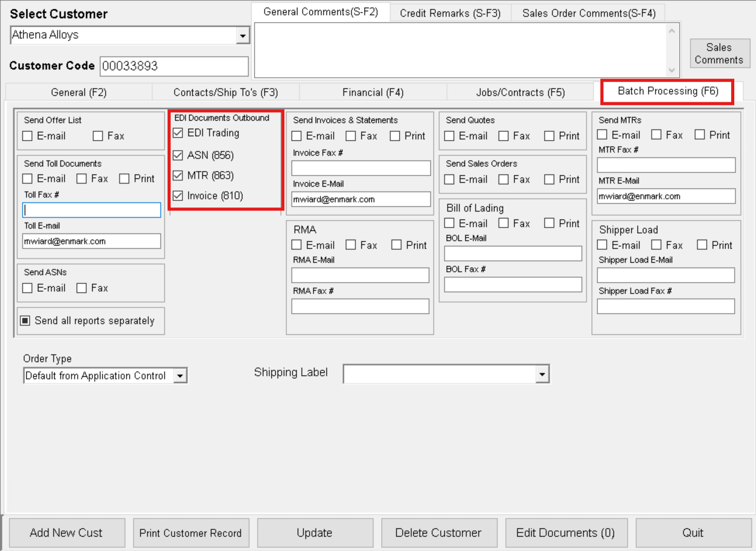Check Print under Shipper Load
The width and height of the screenshot is (756, 551).
702,245
